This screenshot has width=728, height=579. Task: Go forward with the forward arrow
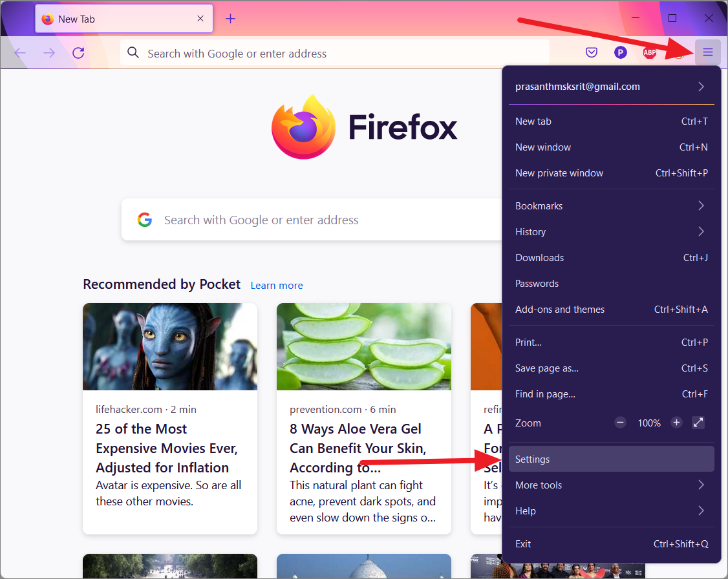[49, 53]
